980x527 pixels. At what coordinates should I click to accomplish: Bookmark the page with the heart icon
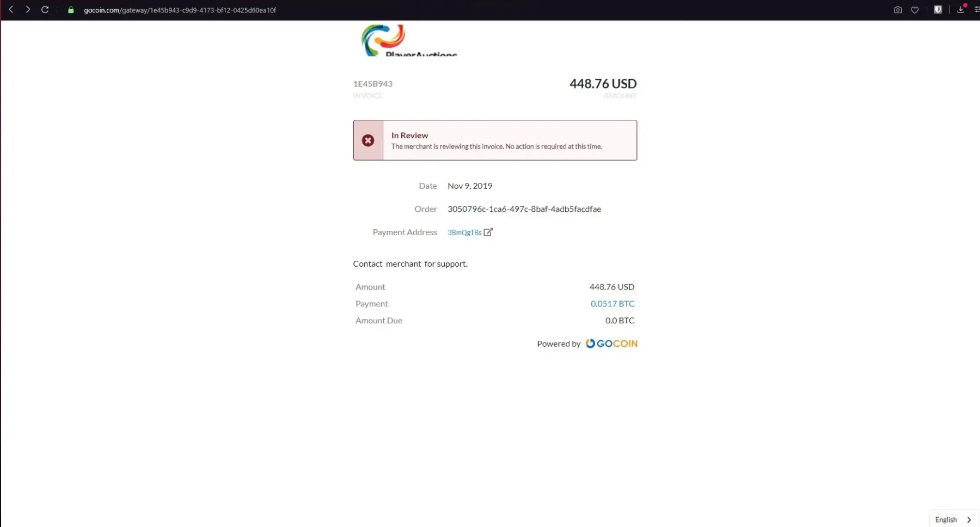tap(915, 10)
